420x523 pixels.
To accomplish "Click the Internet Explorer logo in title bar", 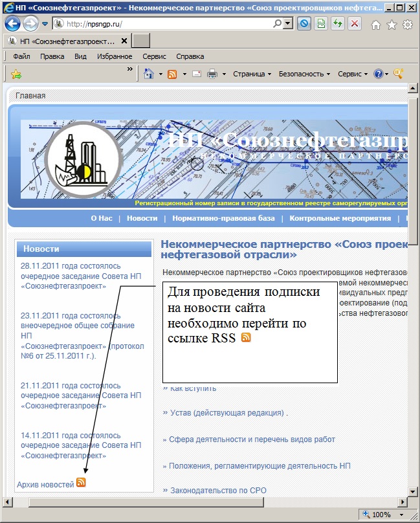I will [x=8, y=8].
